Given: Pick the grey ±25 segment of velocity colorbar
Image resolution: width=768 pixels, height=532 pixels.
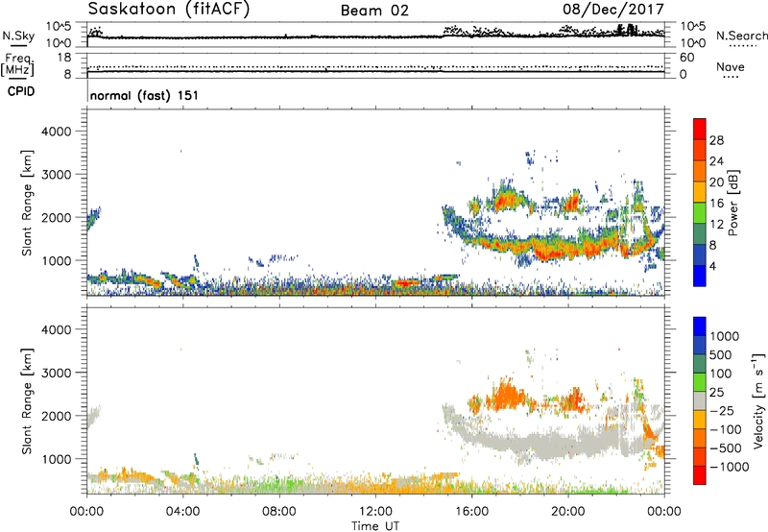Looking at the screenshot, I should point(700,400).
